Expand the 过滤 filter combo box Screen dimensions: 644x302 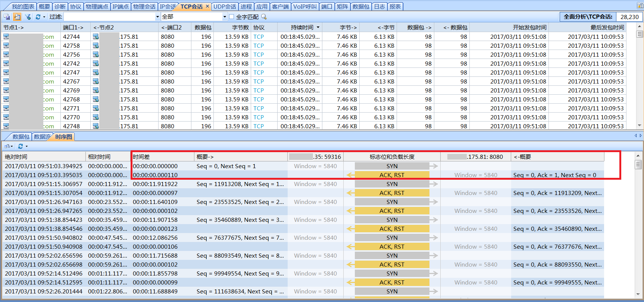tap(157, 17)
